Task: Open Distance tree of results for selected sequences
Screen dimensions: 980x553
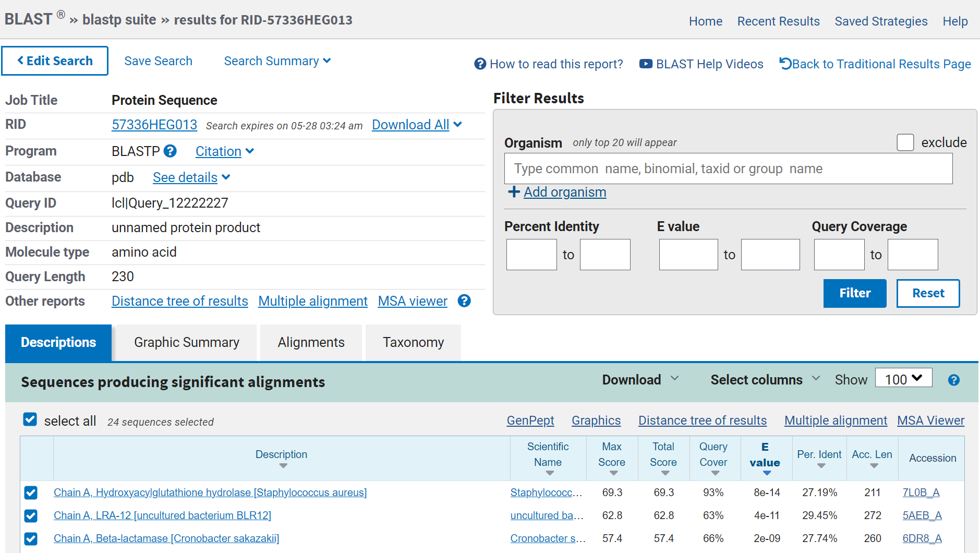Action: pyautogui.click(x=703, y=420)
